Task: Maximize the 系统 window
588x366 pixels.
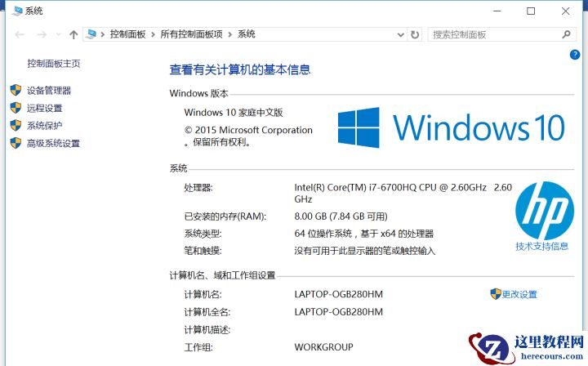Action: click(x=531, y=11)
